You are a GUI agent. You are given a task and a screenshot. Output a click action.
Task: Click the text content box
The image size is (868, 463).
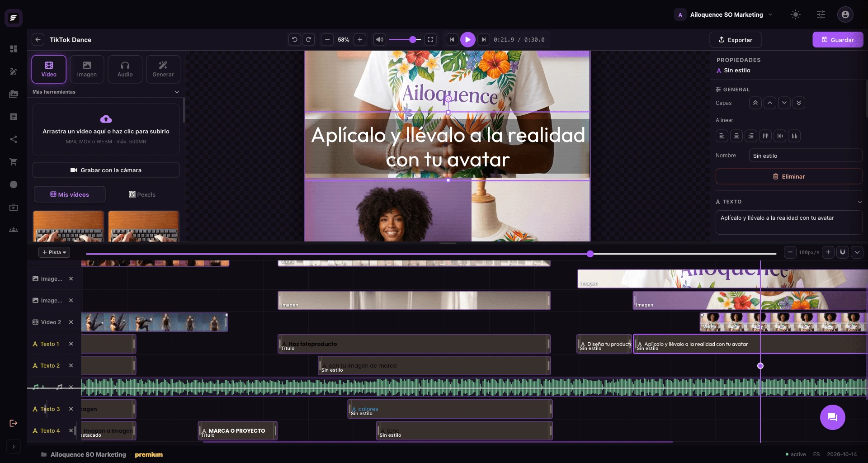[788, 222]
